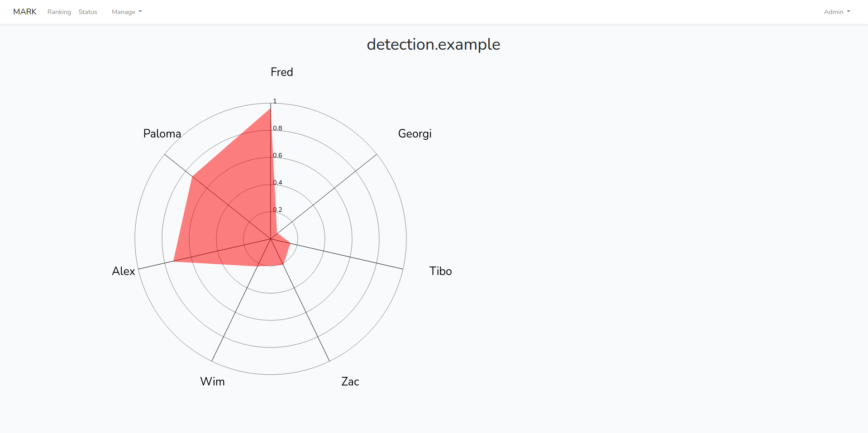Image resolution: width=868 pixels, height=433 pixels.
Task: Go to the Ranking page
Action: pyautogui.click(x=59, y=12)
